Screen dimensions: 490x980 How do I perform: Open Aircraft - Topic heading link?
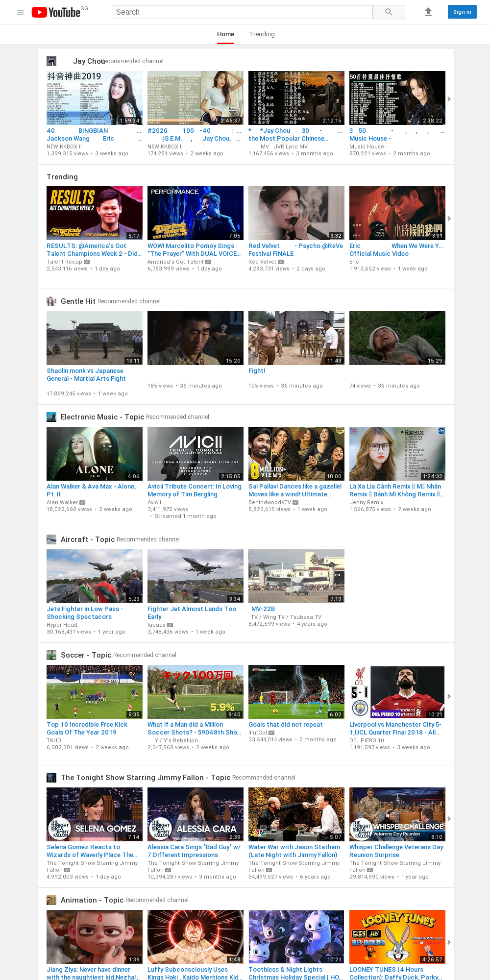click(88, 539)
